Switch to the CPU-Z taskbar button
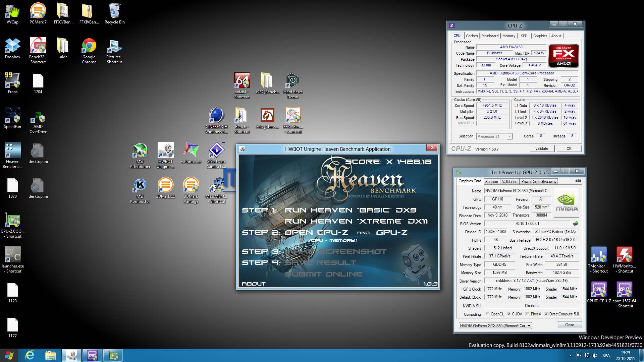Image resolution: width=644 pixels, height=362 pixels. (x=92, y=355)
